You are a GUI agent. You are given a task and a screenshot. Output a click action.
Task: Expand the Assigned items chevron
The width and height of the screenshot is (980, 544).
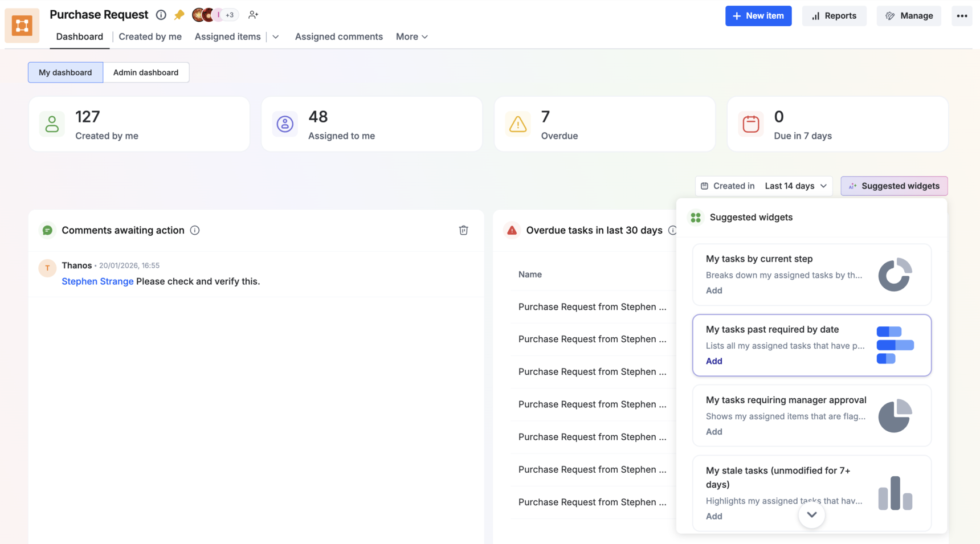276,37
